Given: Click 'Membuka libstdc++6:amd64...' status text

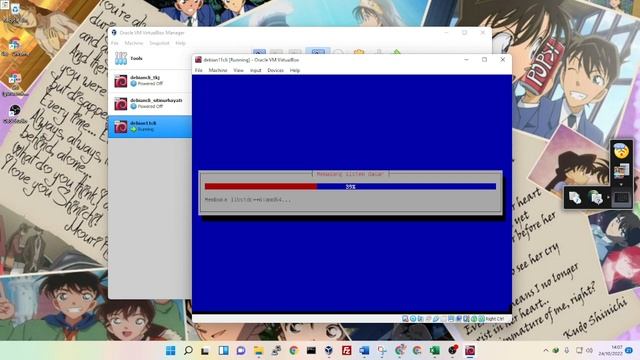Looking at the screenshot, I should tap(248, 200).
